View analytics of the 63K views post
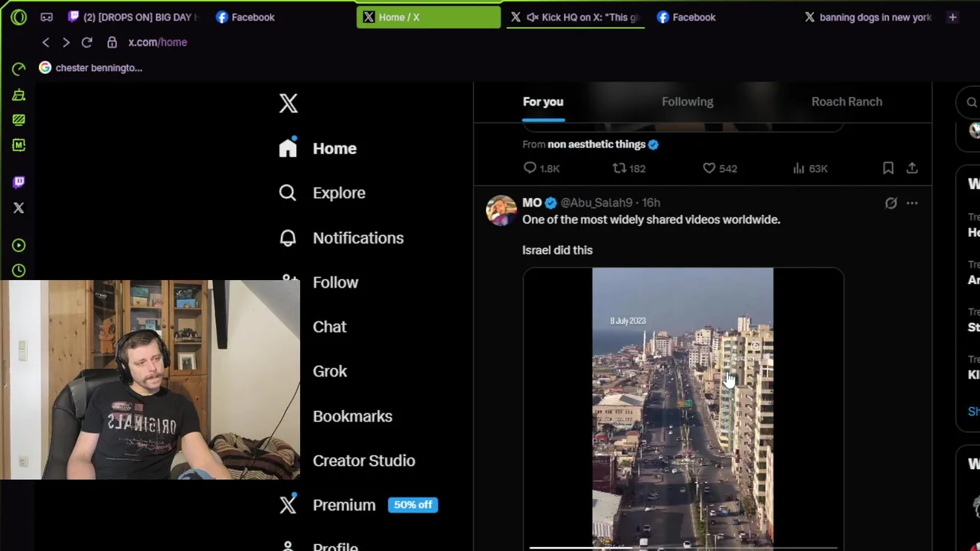This screenshot has width=980, height=551. pos(810,168)
